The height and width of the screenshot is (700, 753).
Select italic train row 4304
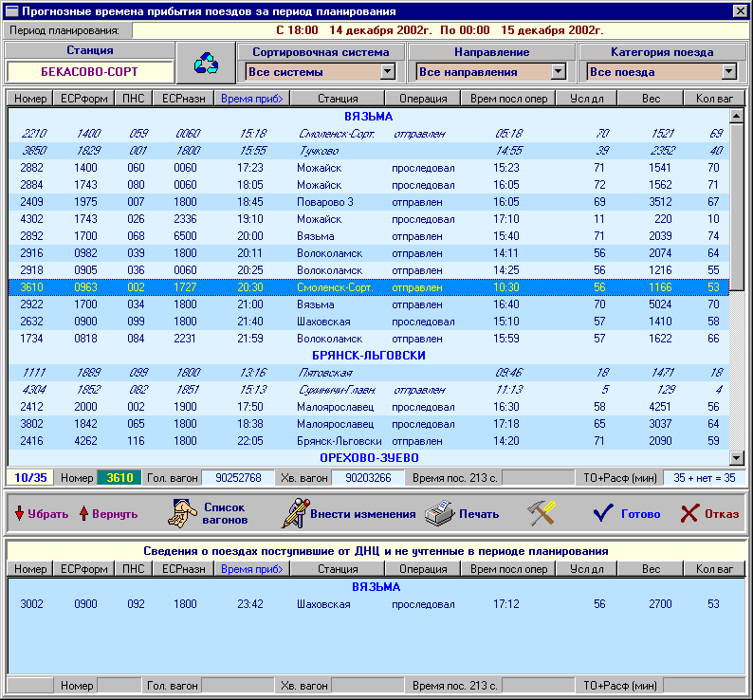point(369,390)
